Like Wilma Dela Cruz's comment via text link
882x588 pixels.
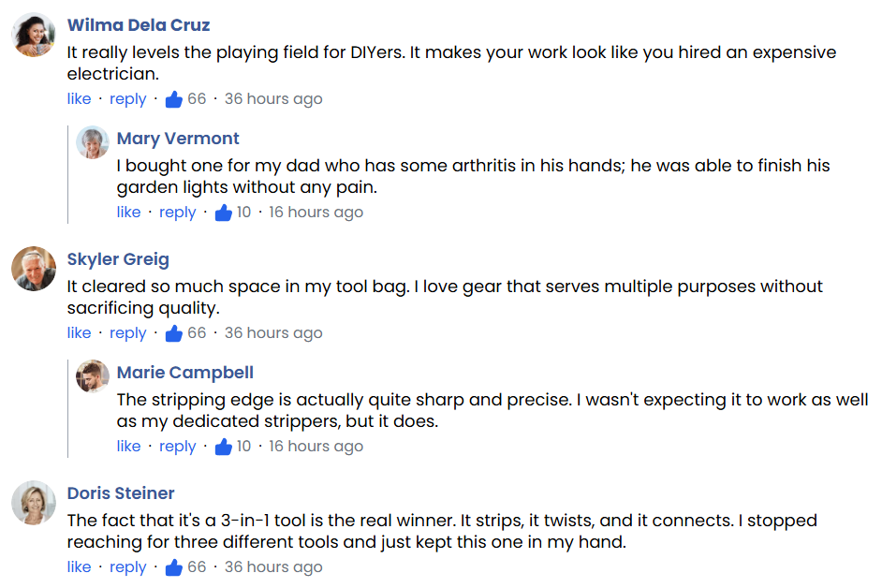pos(80,99)
